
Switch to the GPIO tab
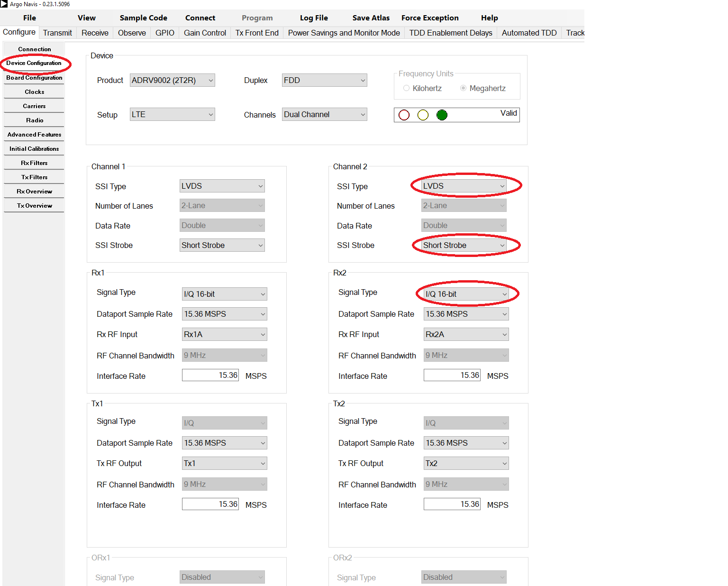[164, 33]
